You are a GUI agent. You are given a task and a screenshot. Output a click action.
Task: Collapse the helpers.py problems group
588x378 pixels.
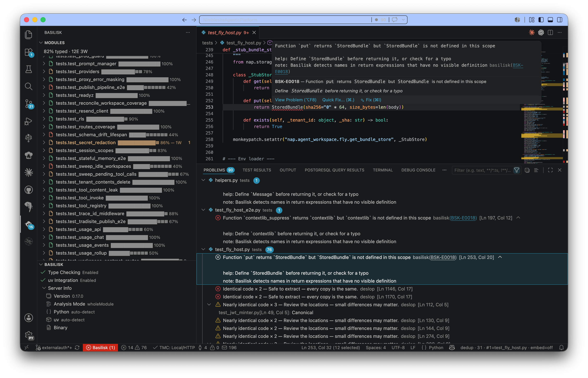click(203, 180)
